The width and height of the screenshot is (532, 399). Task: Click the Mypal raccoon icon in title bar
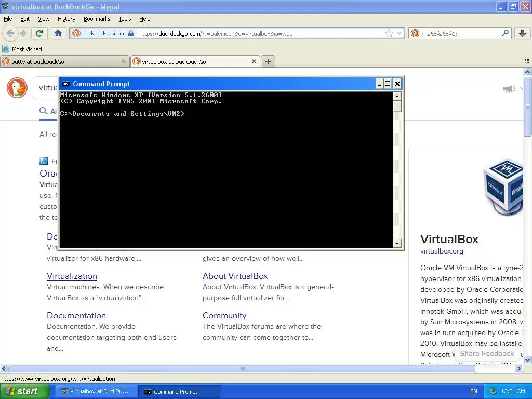tap(5, 6)
